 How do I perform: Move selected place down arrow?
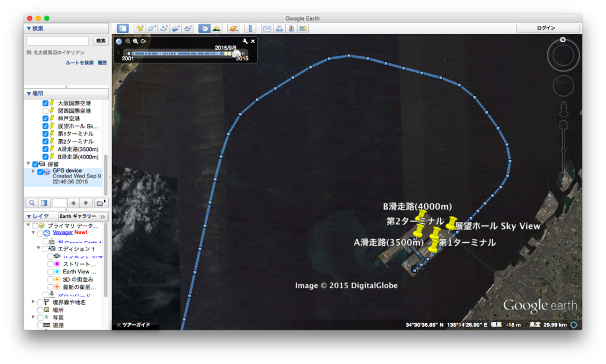click(86, 203)
